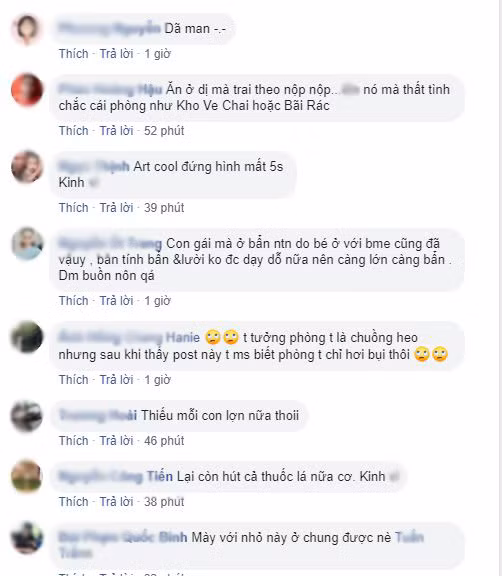Open avatar beside 'Thiếu mỗi con lợn' comment
This screenshot has height=576, width=502.
pos(27,416)
